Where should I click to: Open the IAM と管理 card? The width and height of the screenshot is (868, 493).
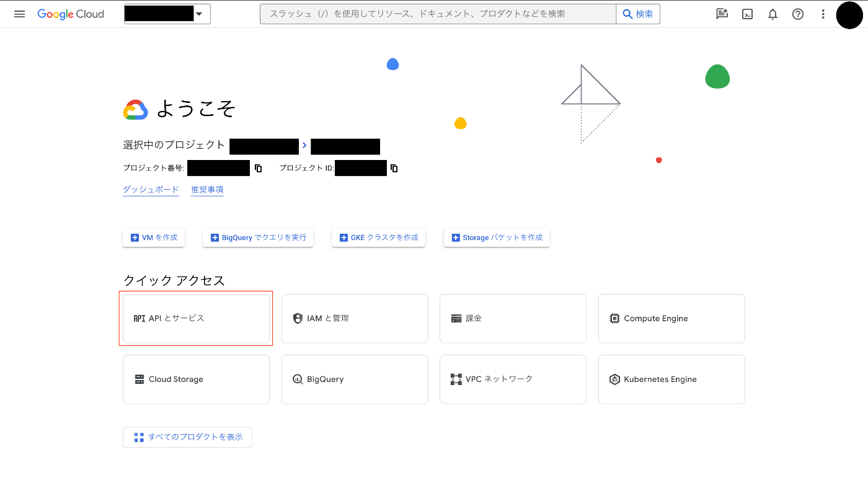[x=355, y=318]
